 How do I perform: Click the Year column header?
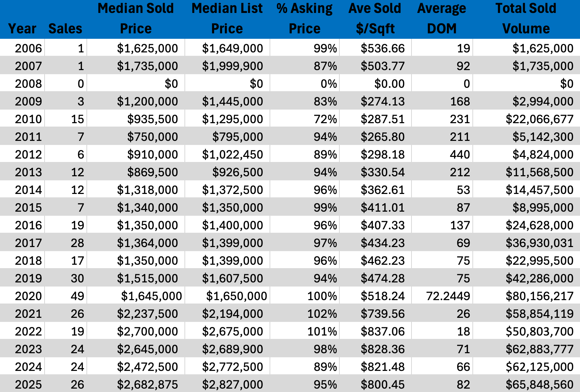tap(22, 29)
